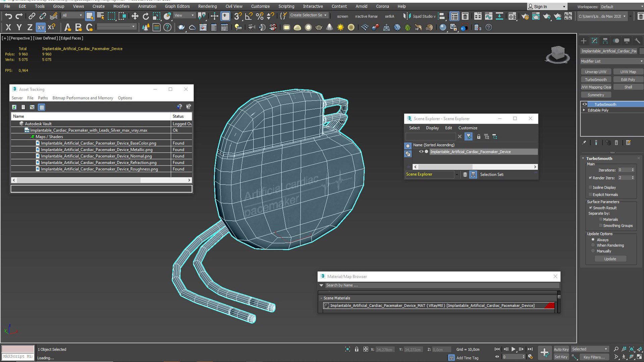Image resolution: width=644 pixels, height=362 pixels.
Task: Collapse the Scene Materials group
Action: tap(321, 298)
